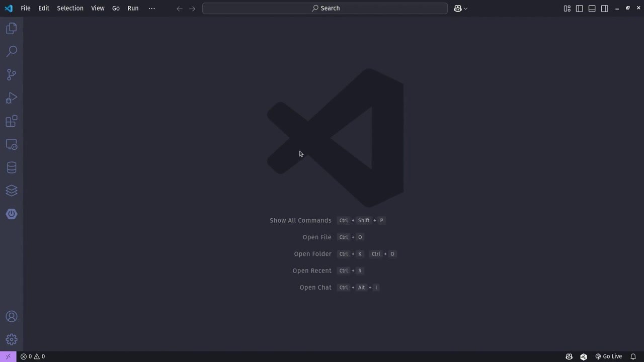This screenshot has width=644, height=362.
Task: Expand the chevron beside the Copilot icon
Action: pyautogui.click(x=465, y=9)
